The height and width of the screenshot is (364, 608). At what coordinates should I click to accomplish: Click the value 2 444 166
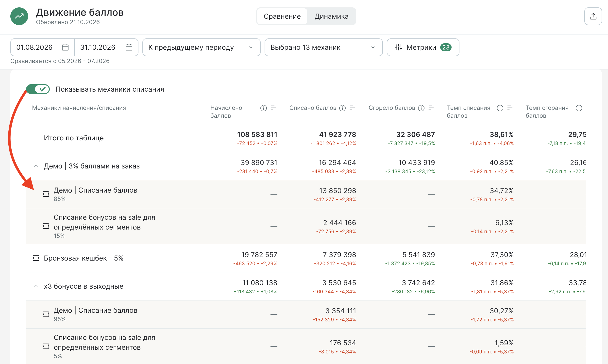(x=339, y=223)
